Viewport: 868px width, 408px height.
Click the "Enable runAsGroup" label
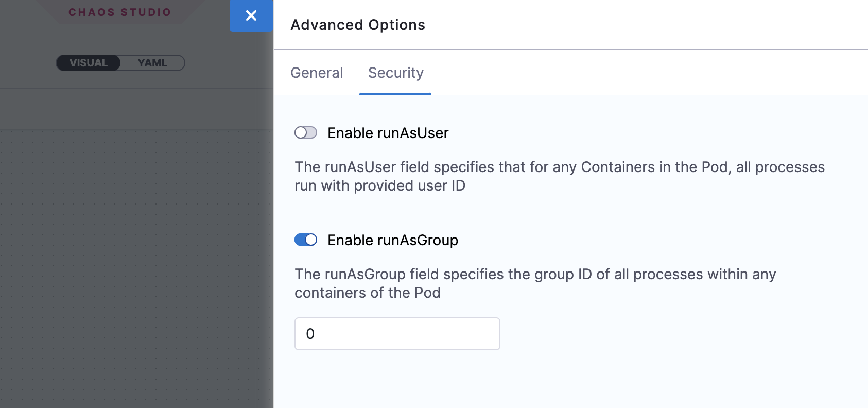click(392, 240)
